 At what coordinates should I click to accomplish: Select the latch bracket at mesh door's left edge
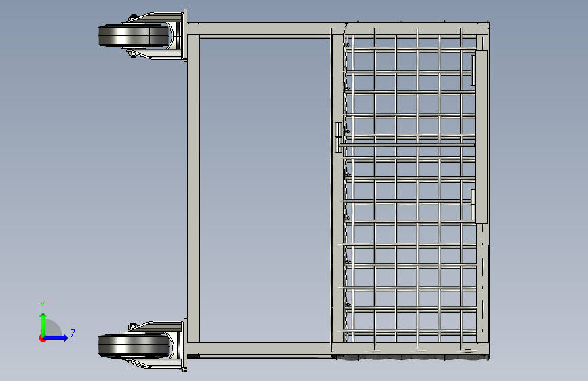pyautogui.click(x=338, y=137)
